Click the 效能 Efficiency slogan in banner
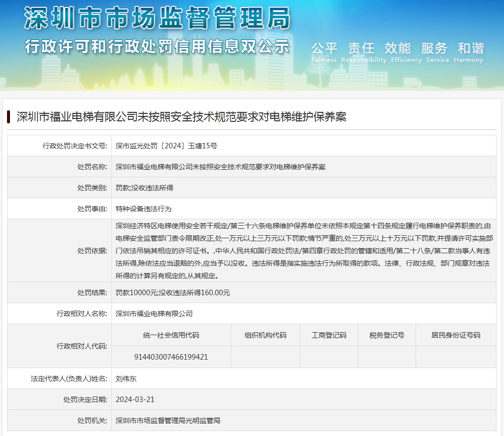Viewport: 504px width, 436px height. pyautogui.click(x=406, y=52)
